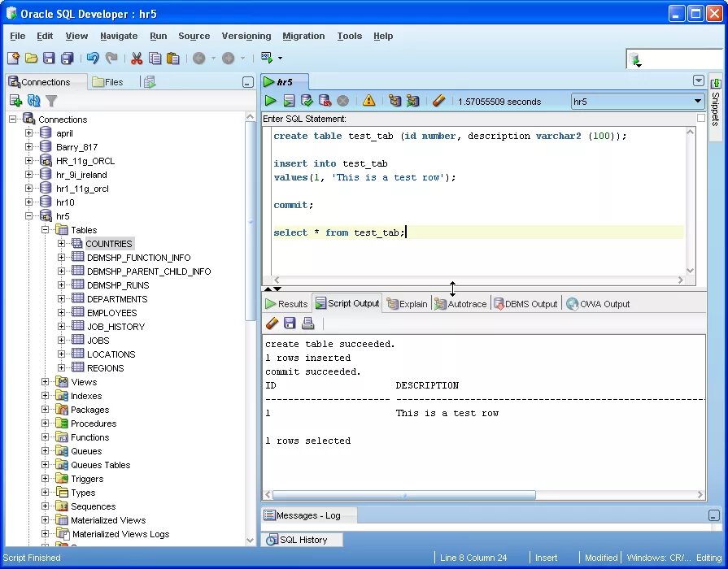Print the script output using printer icon
728x569 pixels.
point(307,324)
